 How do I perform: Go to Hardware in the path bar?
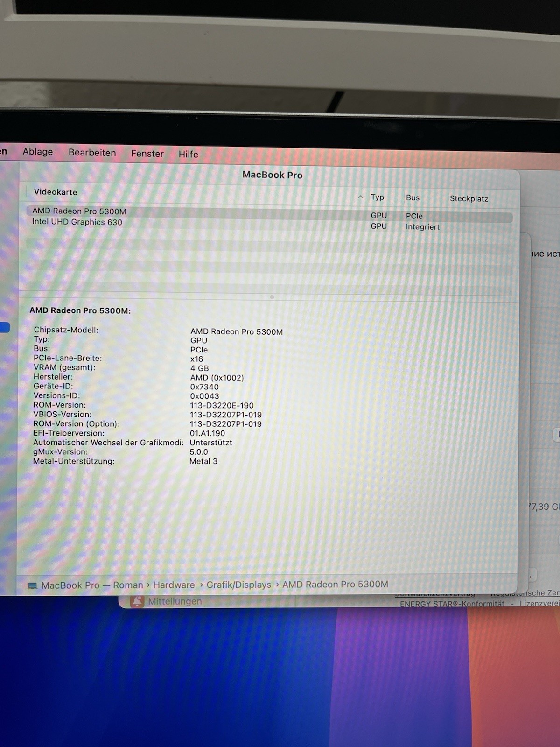174,585
